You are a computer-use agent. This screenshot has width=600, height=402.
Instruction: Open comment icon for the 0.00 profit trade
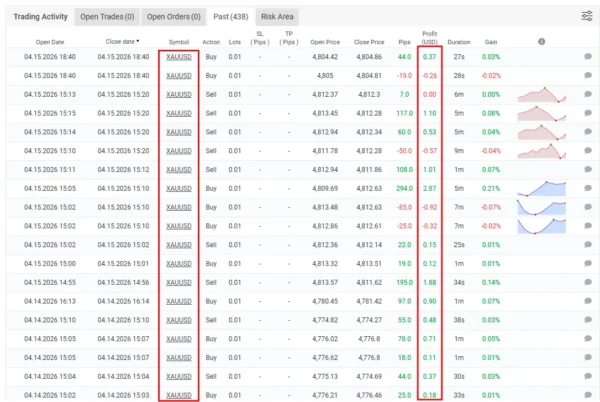tap(588, 94)
